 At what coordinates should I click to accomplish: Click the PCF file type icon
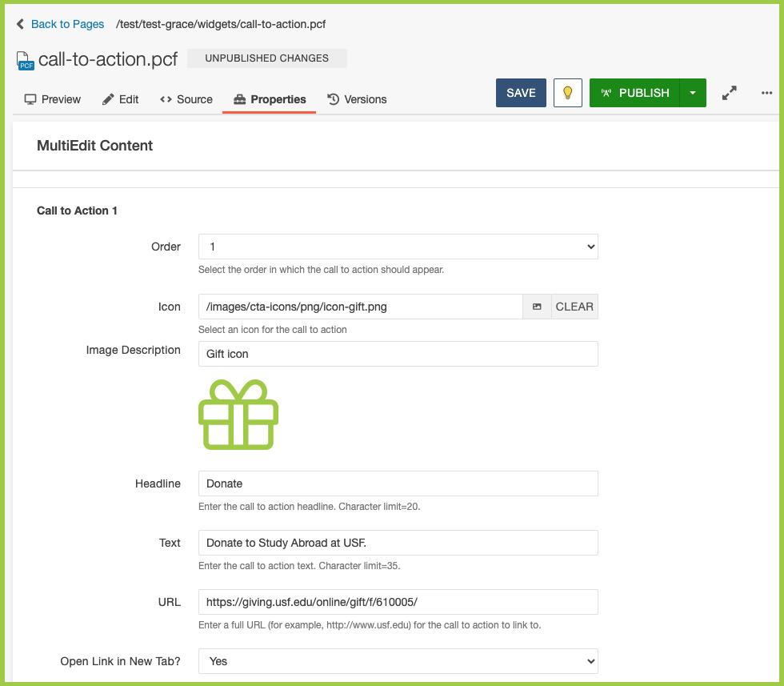(26, 60)
